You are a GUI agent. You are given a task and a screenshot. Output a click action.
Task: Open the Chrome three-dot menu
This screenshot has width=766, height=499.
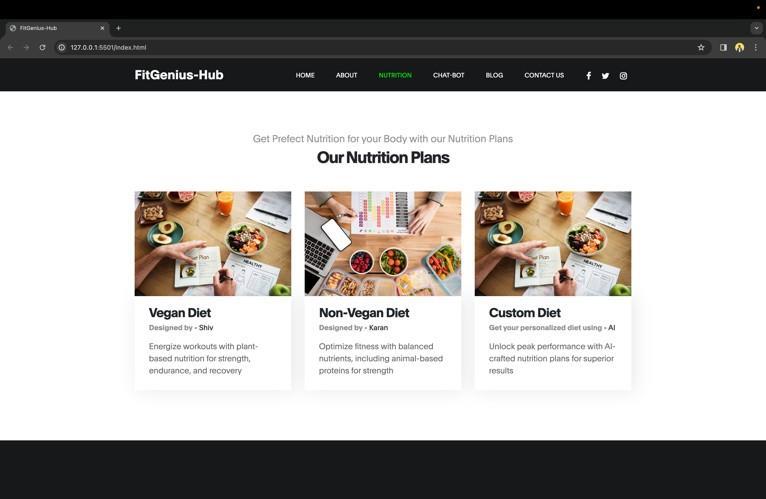click(x=755, y=47)
